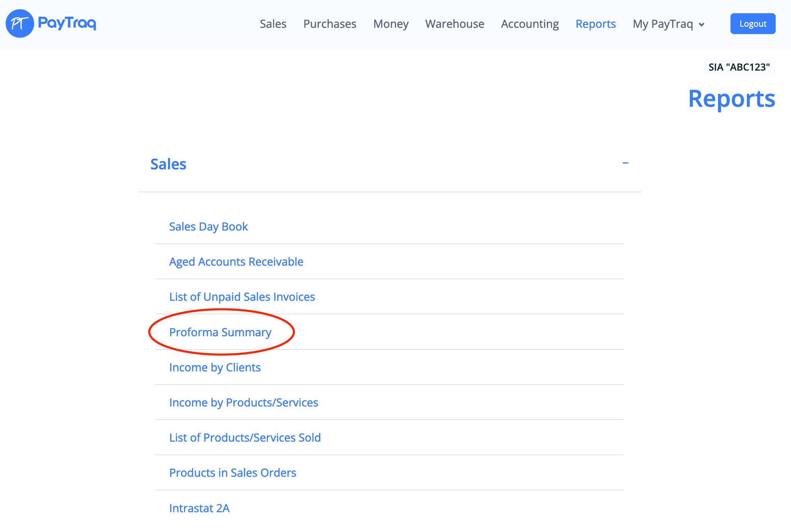Open the Purchases menu item
The width and height of the screenshot is (791, 532).
tap(329, 24)
